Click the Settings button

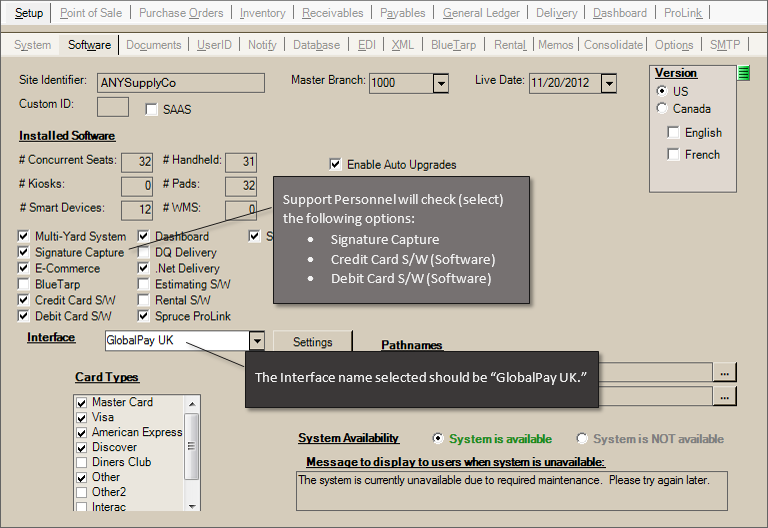(x=312, y=341)
